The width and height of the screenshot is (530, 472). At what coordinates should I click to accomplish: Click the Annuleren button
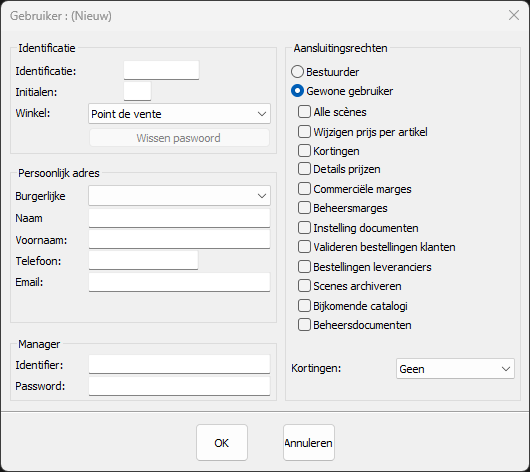(x=309, y=443)
